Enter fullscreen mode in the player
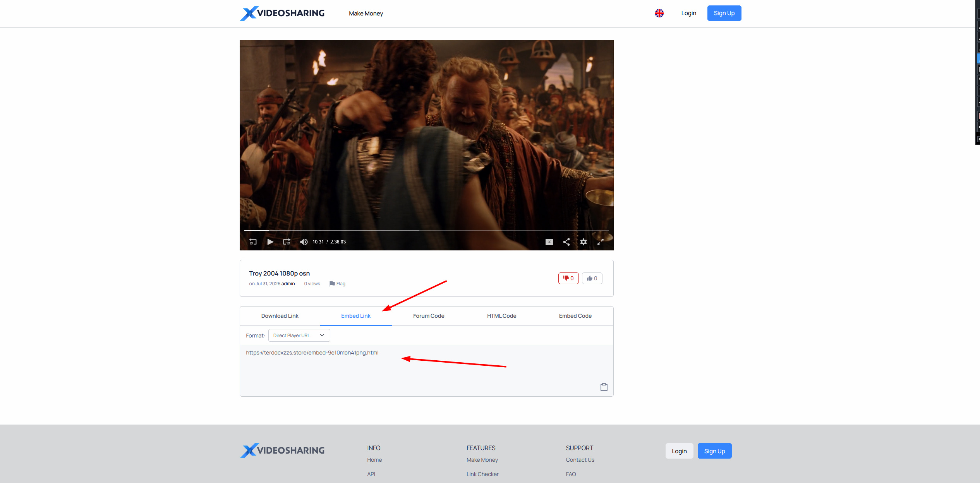 click(601, 242)
